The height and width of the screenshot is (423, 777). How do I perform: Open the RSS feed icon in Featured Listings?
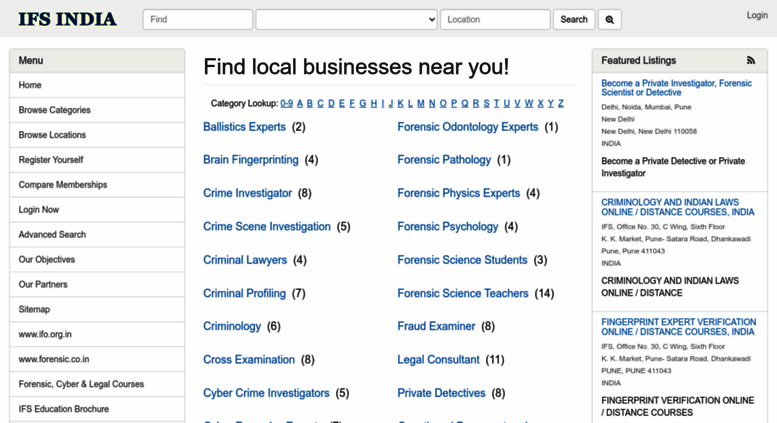tap(751, 60)
